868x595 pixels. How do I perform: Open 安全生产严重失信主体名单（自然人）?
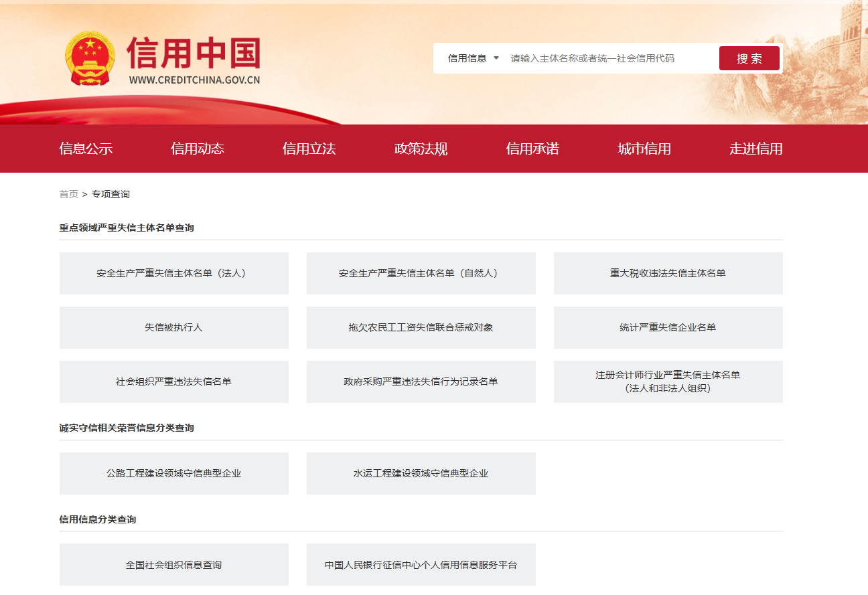(421, 273)
